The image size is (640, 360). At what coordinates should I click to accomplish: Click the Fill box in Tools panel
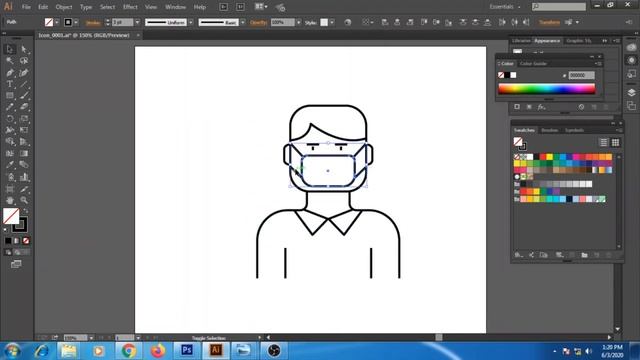[11, 216]
